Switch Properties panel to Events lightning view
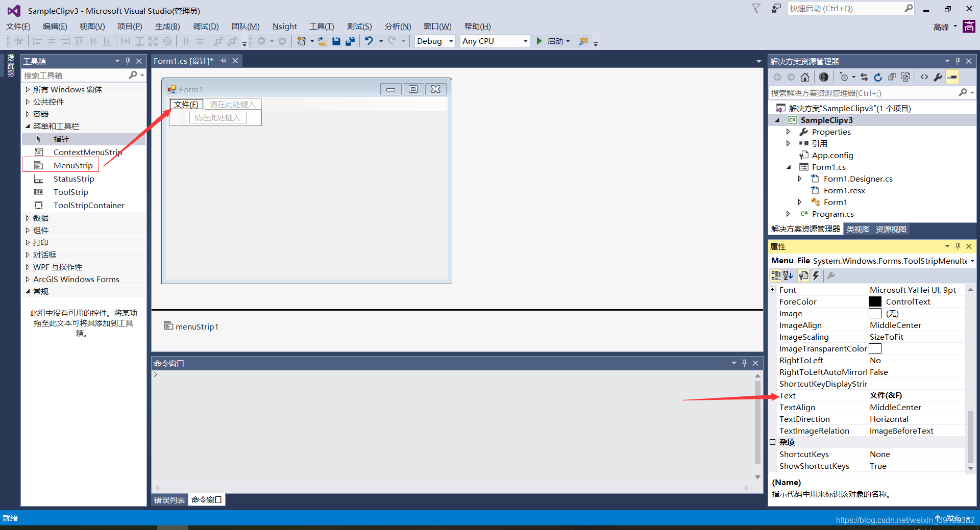The height and width of the screenshot is (530, 980). [816, 275]
